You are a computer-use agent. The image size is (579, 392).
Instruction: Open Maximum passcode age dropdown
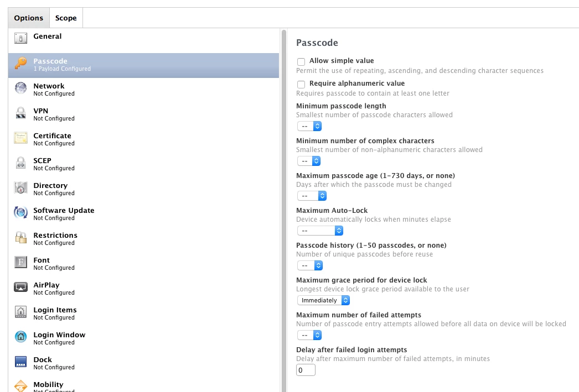point(312,196)
